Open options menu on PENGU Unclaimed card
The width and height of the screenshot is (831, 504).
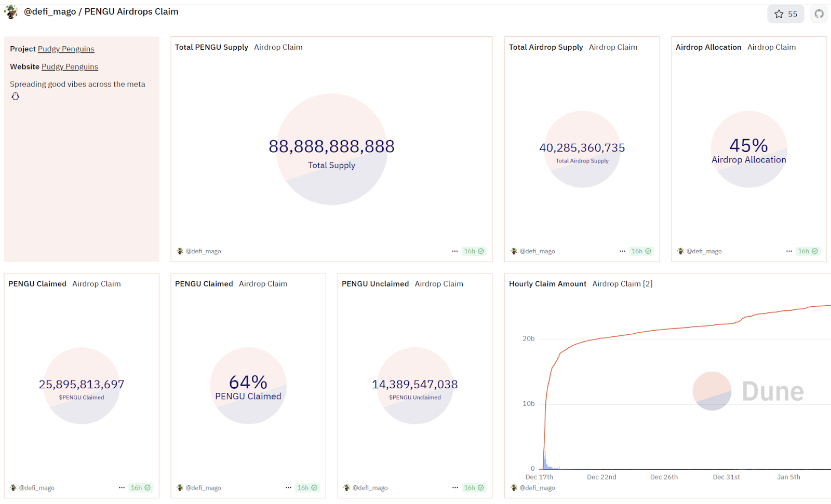point(455,488)
